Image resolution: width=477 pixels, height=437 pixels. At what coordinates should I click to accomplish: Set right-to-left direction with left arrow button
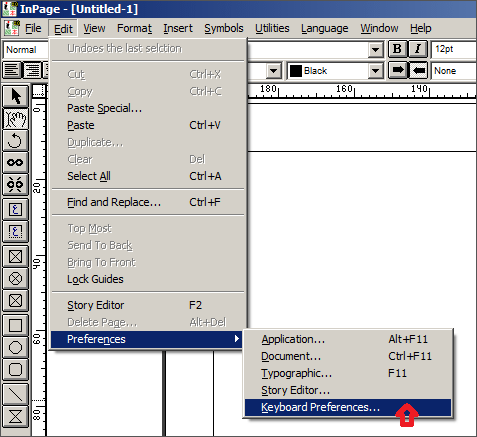(418, 70)
